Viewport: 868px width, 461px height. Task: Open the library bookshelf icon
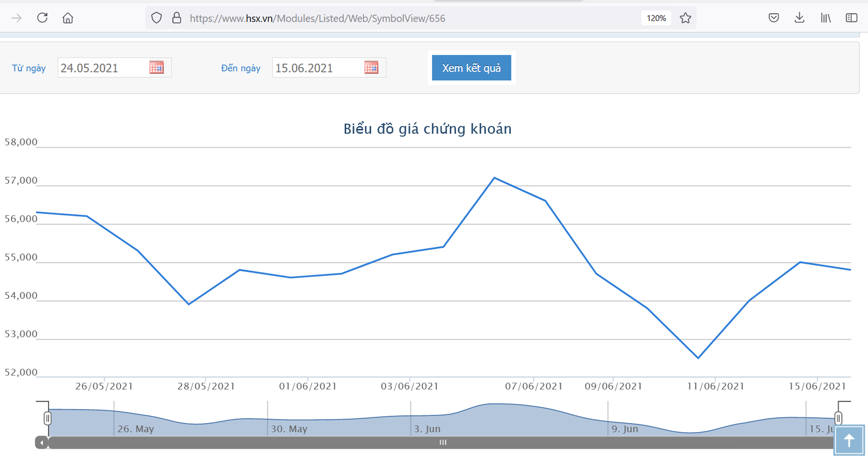tap(826, 18)
